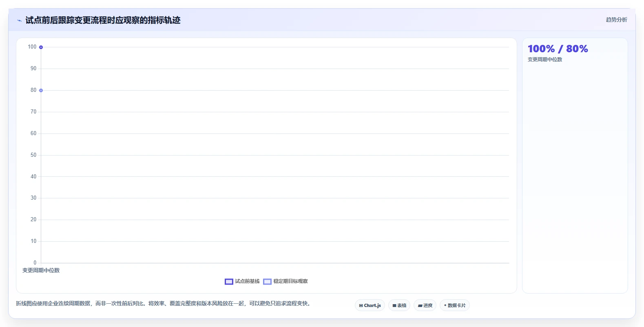Image resolution: width=644 pixels, height=327 pixels.
Task: Click the trend icon beside the chart title
Action: click(19, 20)
